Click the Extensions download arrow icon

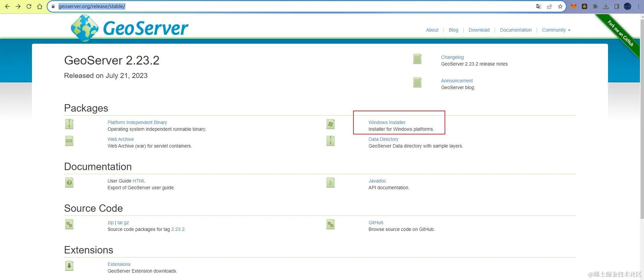coord(69,266)
